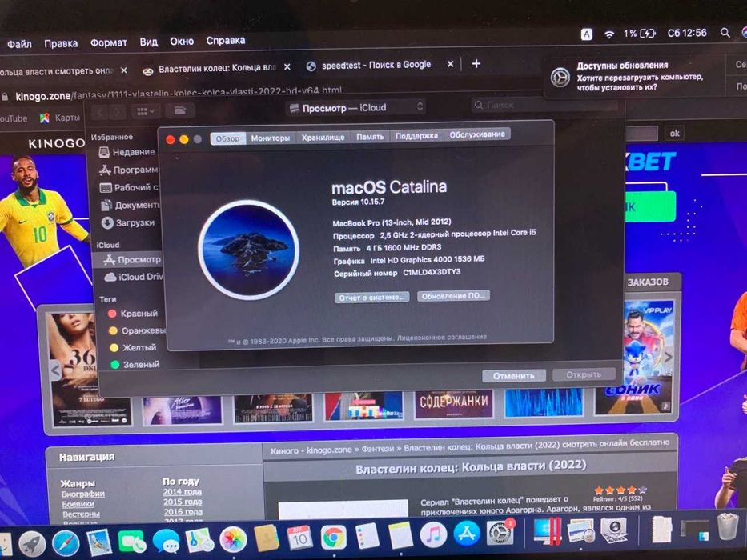The image size is (747, 560).
Task: Open Maps from the dock
Action: pos(199,540)
